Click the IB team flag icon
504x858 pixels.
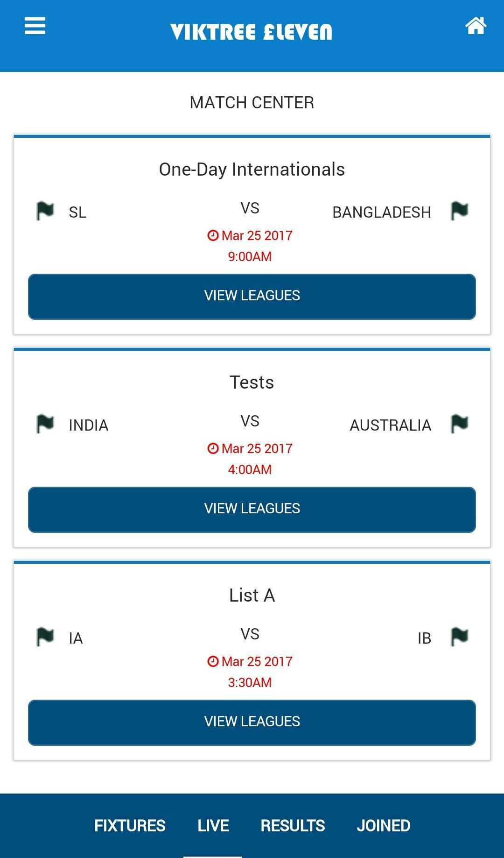coord(459,637)
